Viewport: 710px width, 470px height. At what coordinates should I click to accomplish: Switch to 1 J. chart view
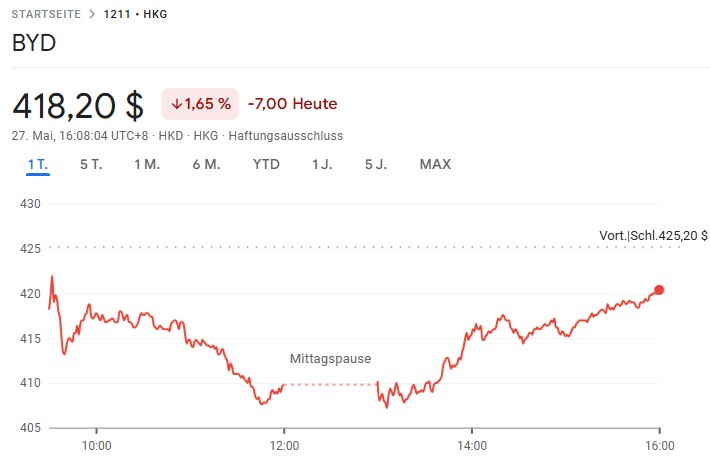click(x=322, y=164)
